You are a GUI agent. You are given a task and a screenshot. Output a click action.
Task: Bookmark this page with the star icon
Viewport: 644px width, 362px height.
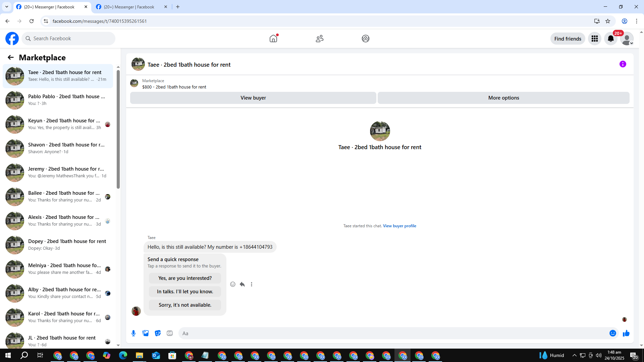click(608, 21)
